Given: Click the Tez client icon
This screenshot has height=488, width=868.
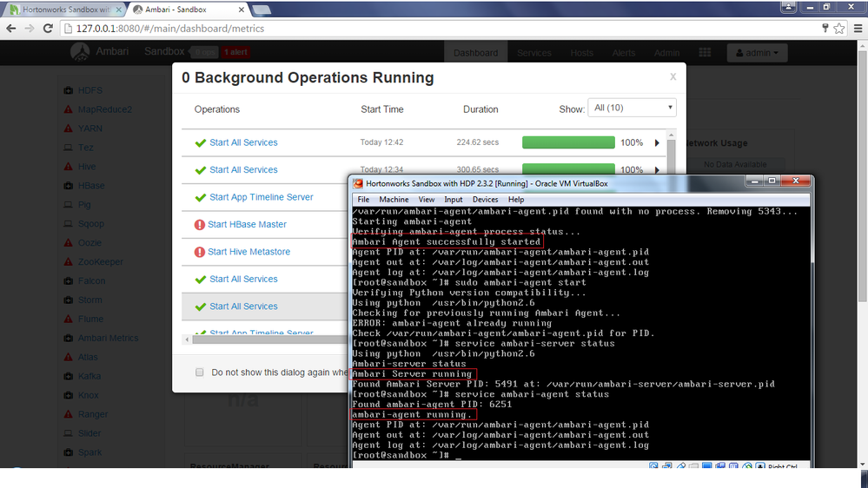Looking at the screenshot, I should [x=68, y=148].
